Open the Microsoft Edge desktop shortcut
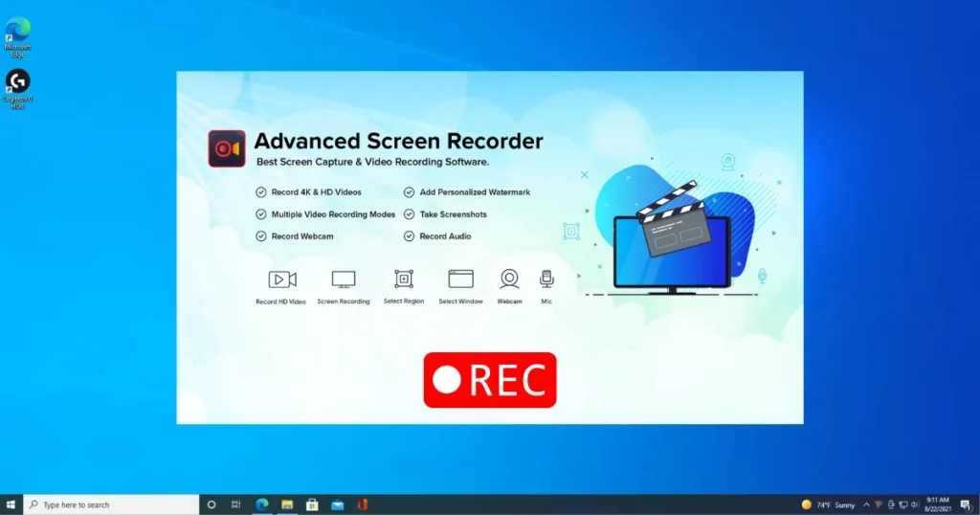 coord(17,37)
